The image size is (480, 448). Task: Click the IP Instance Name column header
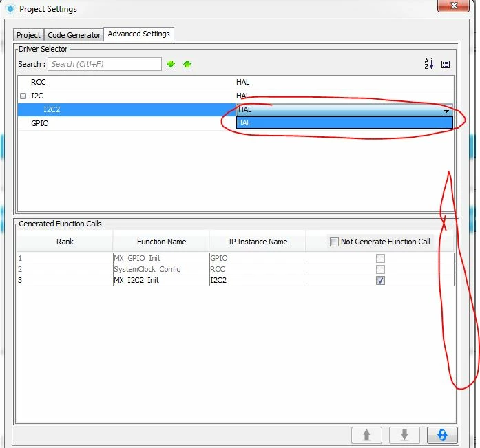click(258, 242)
